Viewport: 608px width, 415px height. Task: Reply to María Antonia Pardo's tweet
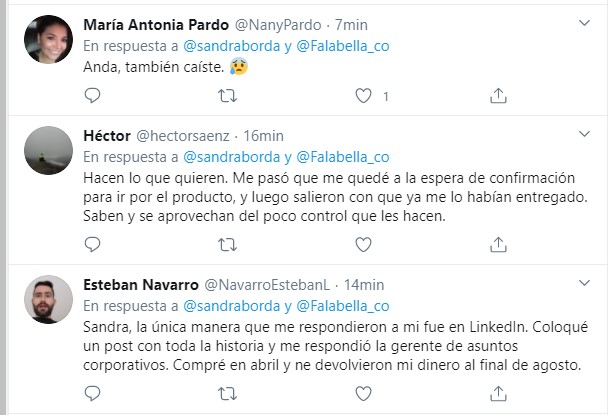click(x=92, y=96)
